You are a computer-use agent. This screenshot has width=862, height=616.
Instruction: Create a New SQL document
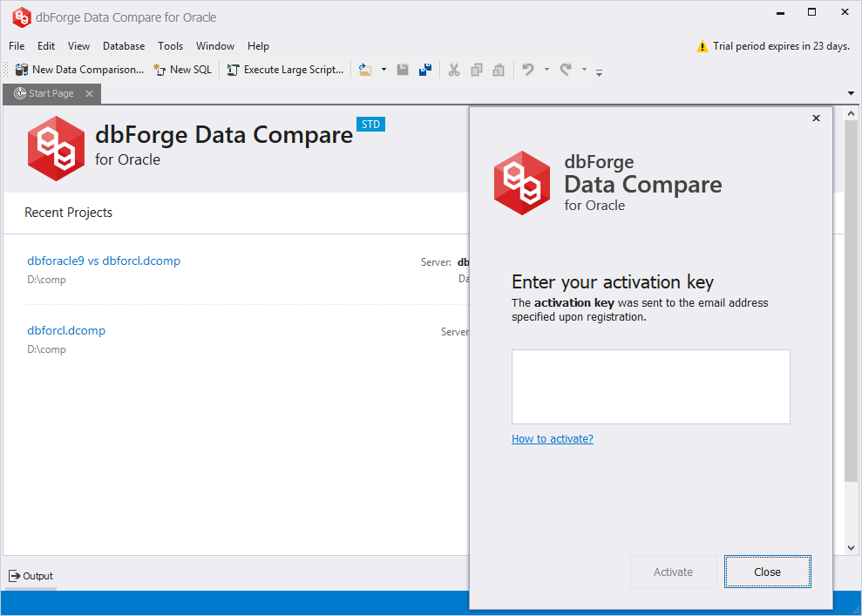click(182, 70)
